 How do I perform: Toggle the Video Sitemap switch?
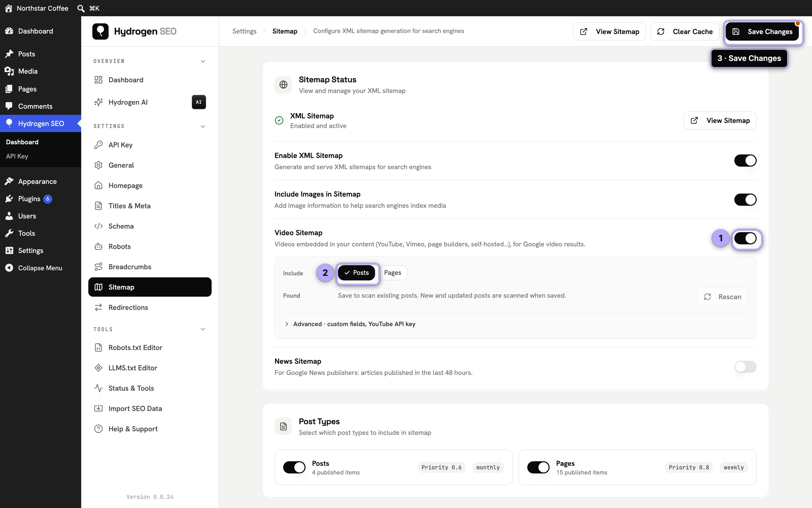(x=745, y=238)
